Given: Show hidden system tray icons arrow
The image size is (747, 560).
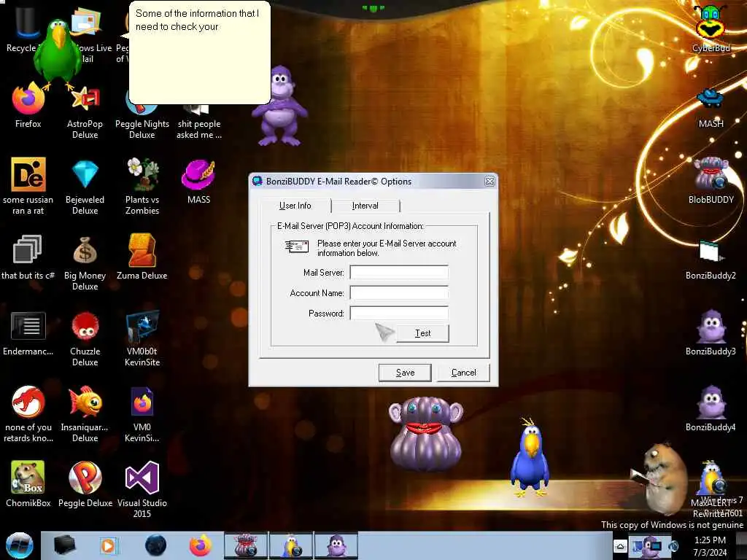Looking at the screenshot, I should point(620,546).
